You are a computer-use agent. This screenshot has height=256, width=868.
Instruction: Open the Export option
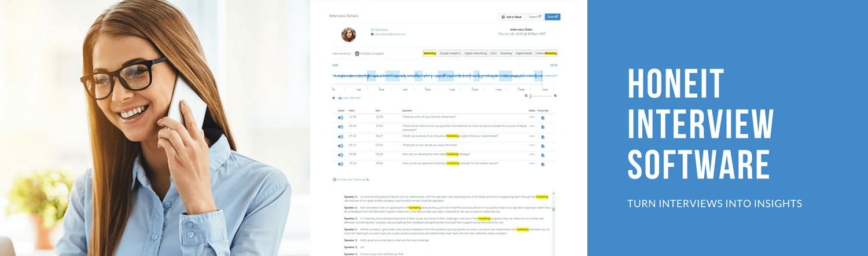click(535, 17)
